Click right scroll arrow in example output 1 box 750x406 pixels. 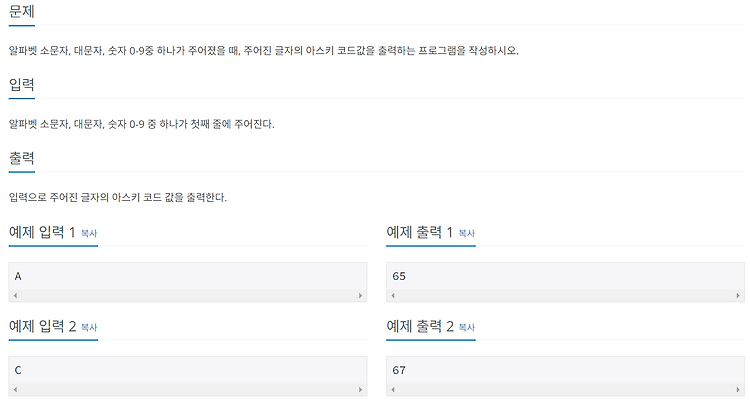coord(738,296)
